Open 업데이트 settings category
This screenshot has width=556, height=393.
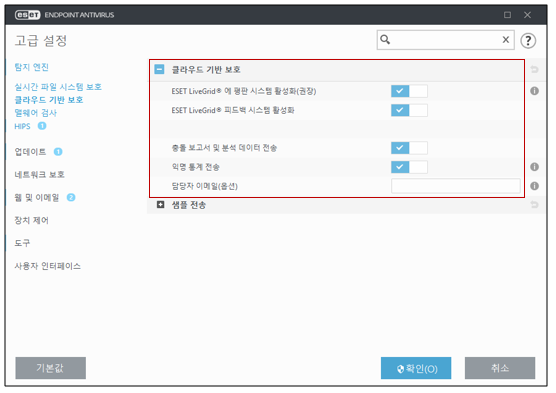[x=30, y=152]
